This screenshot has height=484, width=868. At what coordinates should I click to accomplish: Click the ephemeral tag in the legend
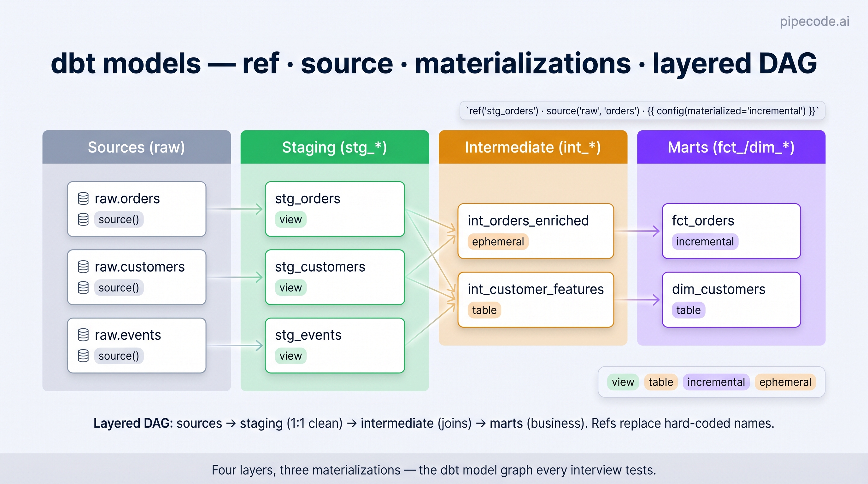785,382
